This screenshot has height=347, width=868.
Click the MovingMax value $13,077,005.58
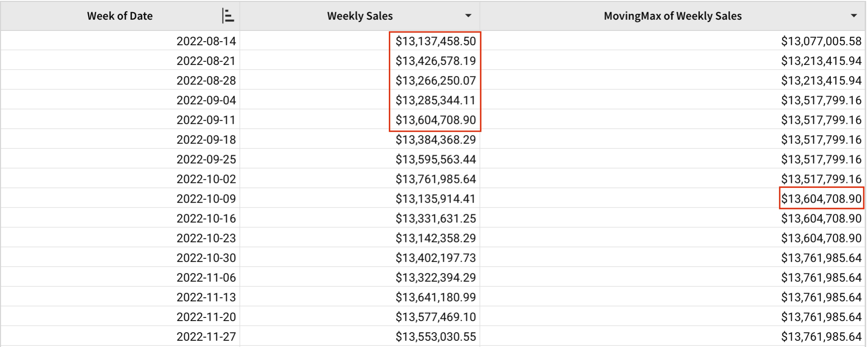[x=821, y=41]
